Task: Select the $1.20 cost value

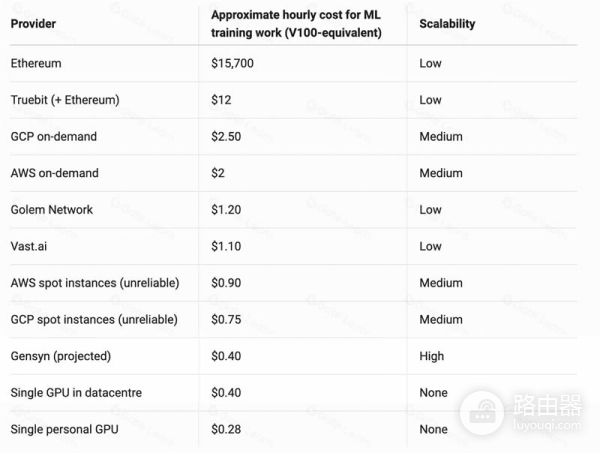Action: [226, 210]
